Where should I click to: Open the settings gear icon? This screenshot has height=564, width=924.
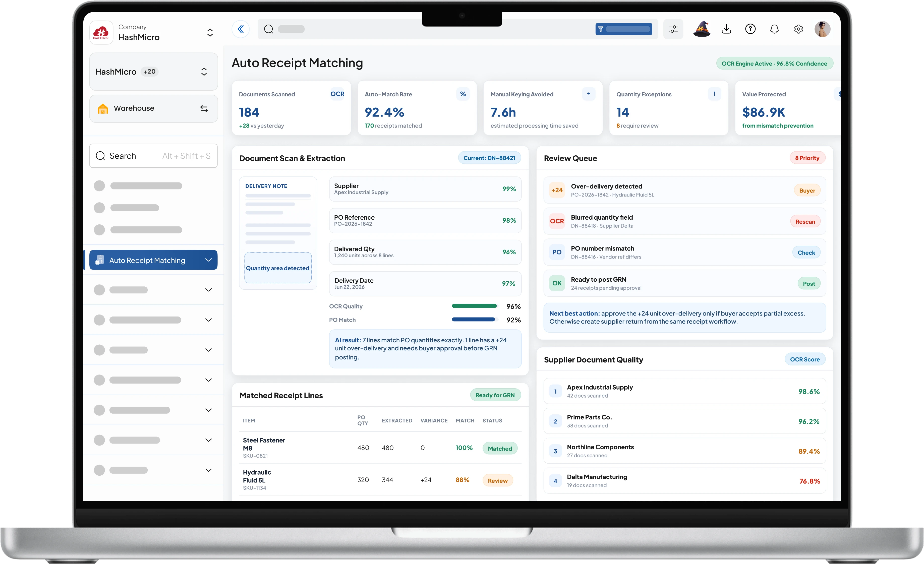798,29
